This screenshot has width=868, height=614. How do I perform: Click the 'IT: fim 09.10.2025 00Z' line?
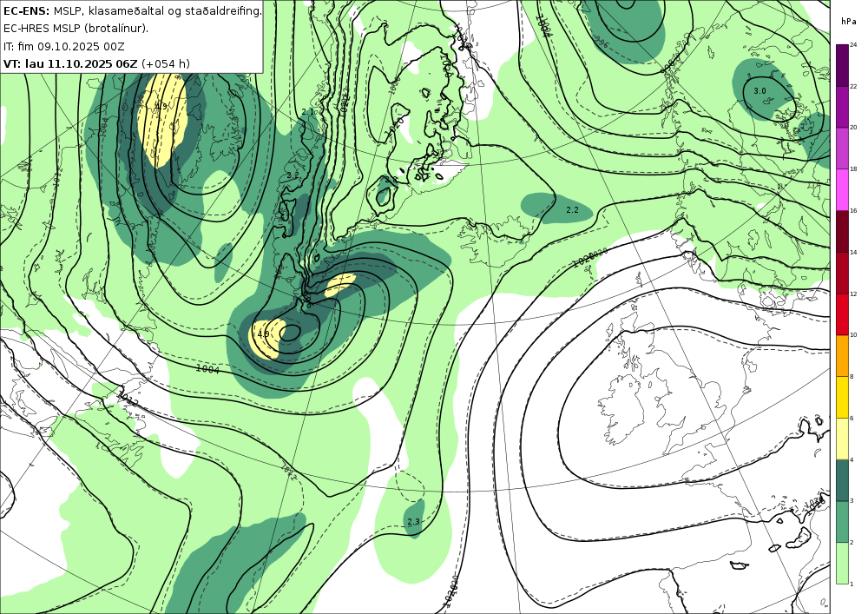[63, 46]
